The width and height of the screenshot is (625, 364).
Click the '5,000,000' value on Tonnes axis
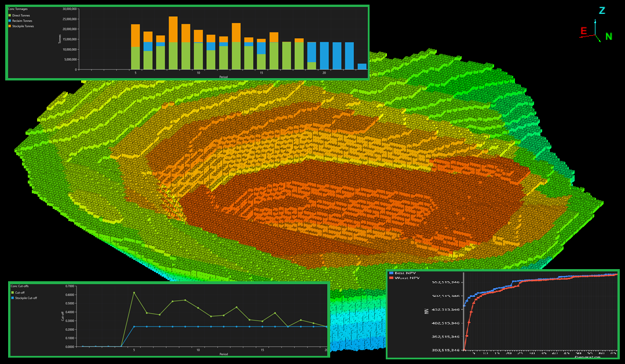(71, 60)
